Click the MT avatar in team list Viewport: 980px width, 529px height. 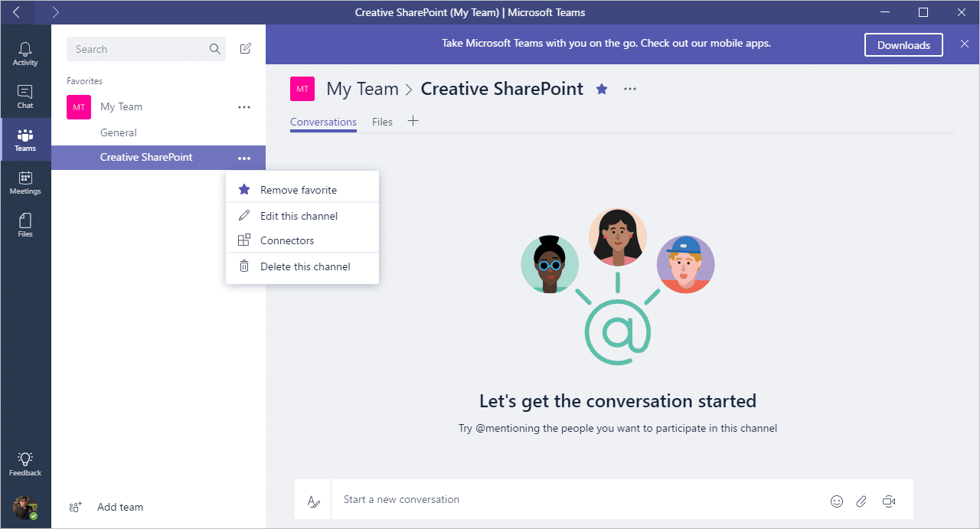click(x=79, y=107)
